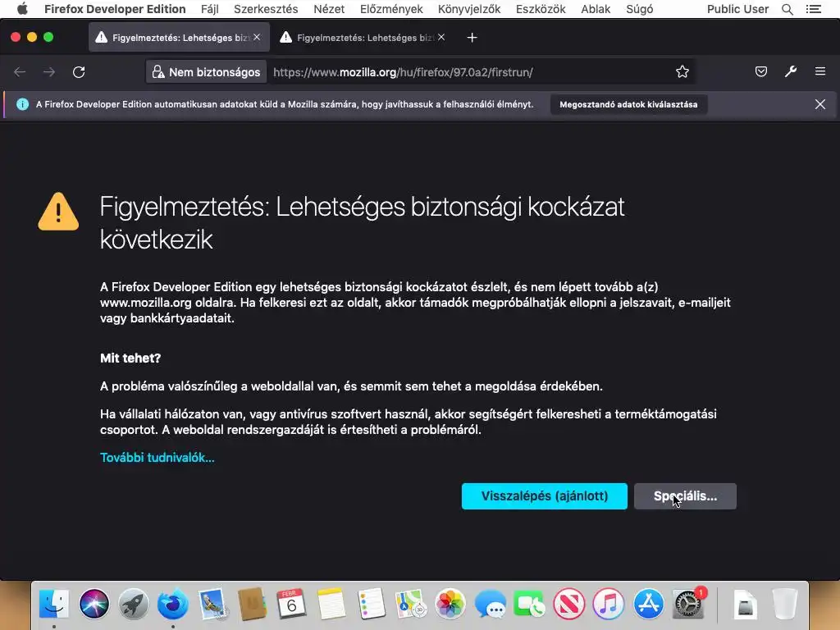Click the info icon in notification bar
840x630 pixels.
pyautogui.click(x=22, y=104)
